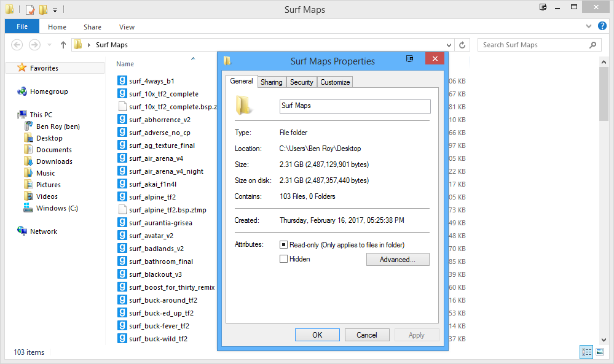The width and height of the screenshot is (614, 364).
Task: Click the search magnifier icon
Action: pyautogui.click(x=592, y=45)
